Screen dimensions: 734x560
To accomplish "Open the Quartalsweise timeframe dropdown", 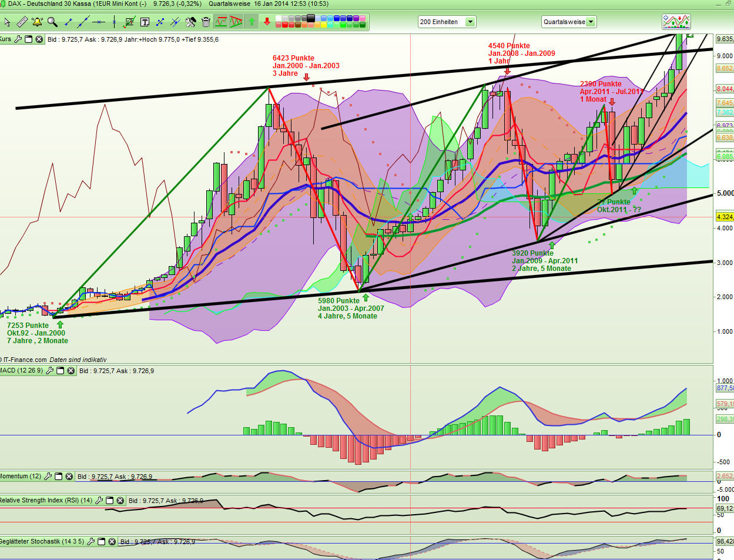I will click(x=591, y=22).
